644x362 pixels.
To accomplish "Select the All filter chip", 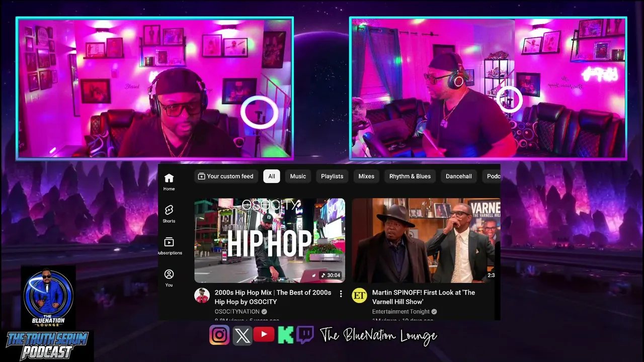I will [272, 176].
